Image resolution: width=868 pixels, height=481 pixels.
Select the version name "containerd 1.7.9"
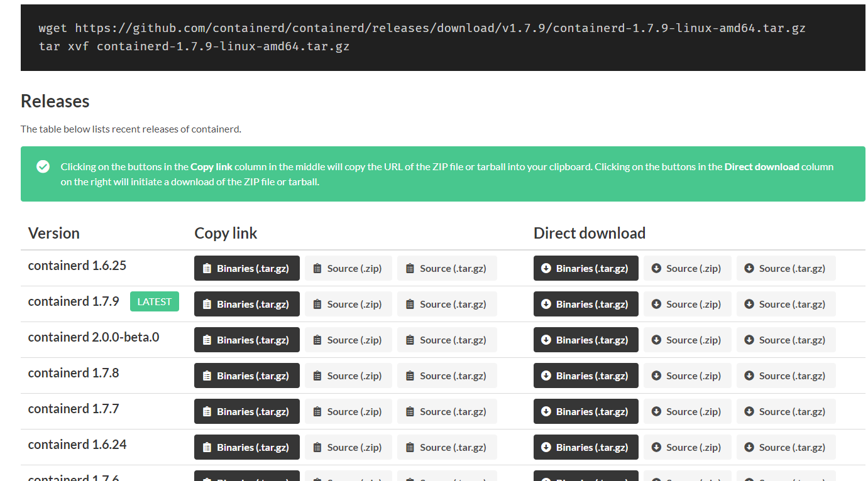[x=74, y=301]
